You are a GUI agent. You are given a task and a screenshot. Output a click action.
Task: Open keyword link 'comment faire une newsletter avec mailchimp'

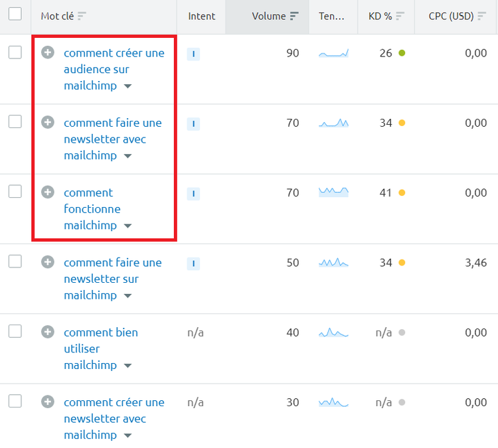(x=113, y=139)
